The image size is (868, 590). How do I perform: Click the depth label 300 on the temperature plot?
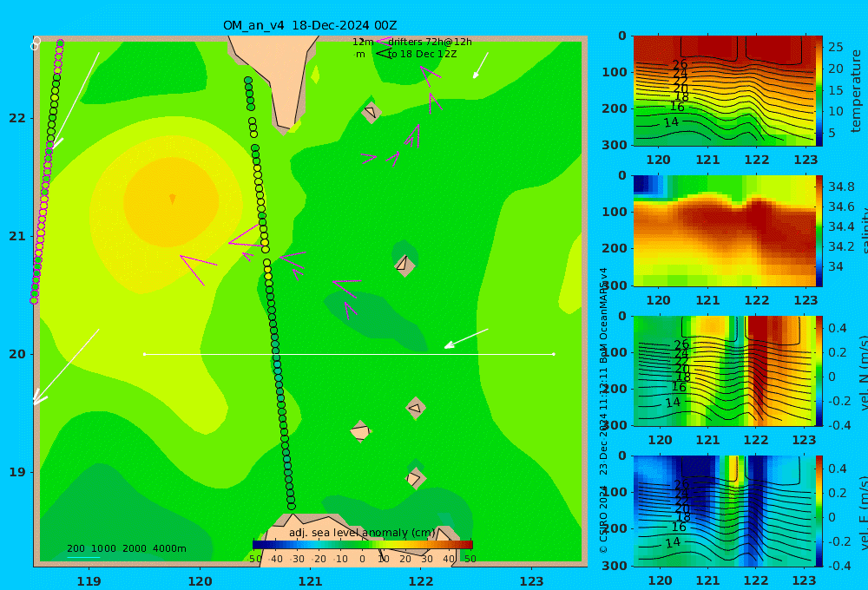[x=615, y=145]
